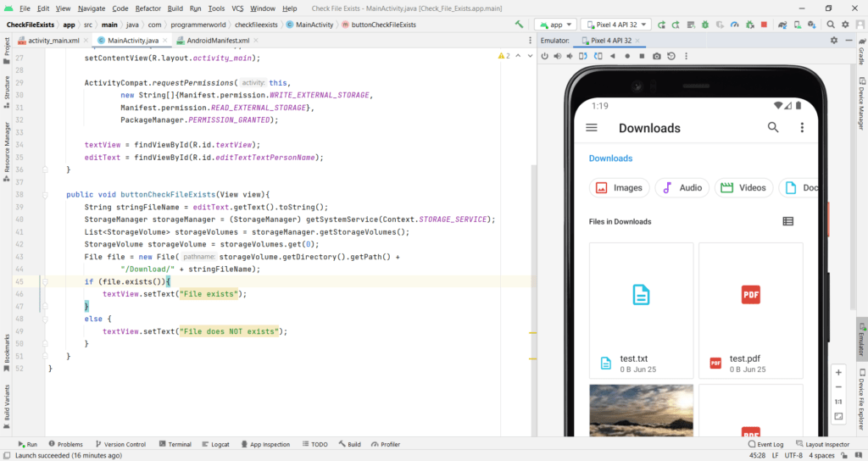The height and width of the screenshot is (461, 868).
Task: Open the Refactor menu
Action: click(x=147, y=8)
